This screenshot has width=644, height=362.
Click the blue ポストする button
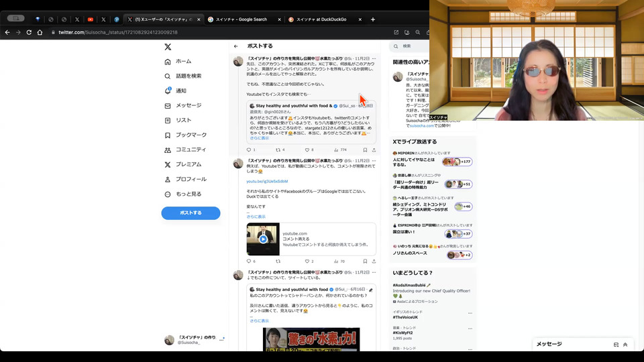pos(191,213)
